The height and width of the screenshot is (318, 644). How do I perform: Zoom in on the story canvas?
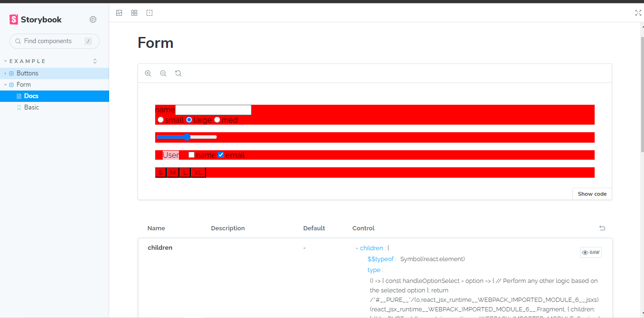pos(148,73)
